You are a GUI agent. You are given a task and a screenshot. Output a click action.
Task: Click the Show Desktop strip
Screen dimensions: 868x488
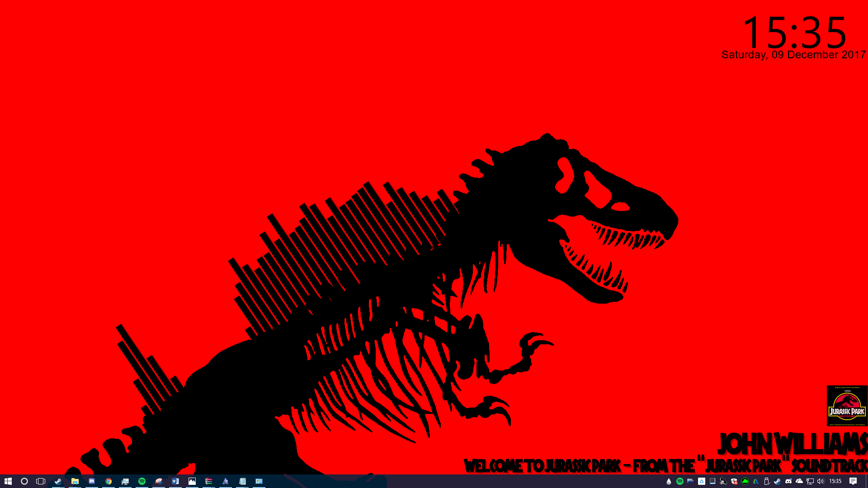(x=866, y=481)
